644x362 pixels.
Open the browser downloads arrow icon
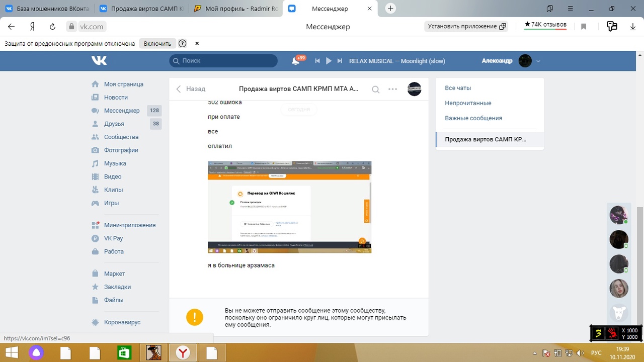[633, 27]
